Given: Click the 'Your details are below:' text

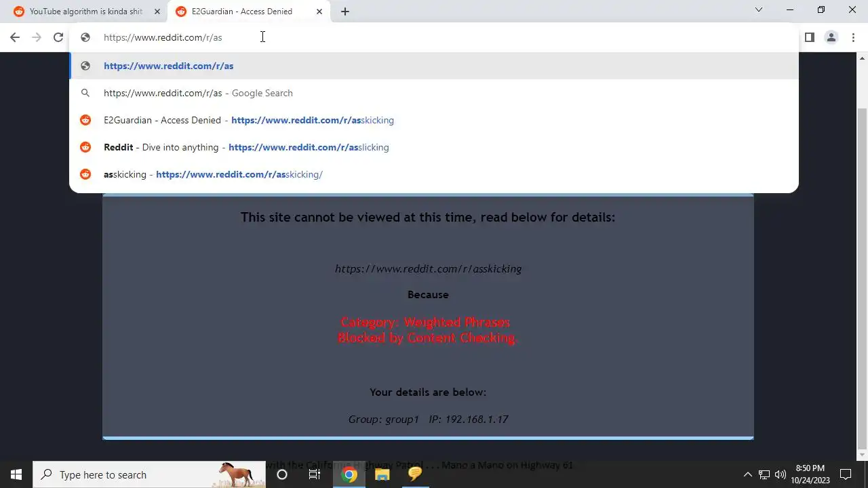Looking at the screenshot, I should click(428, 392).
